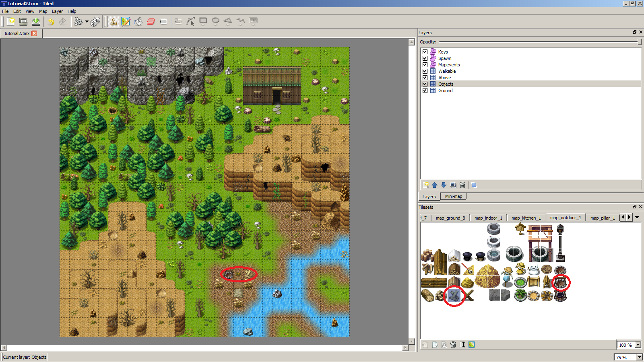Open the tileset list dropdown triangle
This screenshot has height=362, width=644.
click(637, 217)
